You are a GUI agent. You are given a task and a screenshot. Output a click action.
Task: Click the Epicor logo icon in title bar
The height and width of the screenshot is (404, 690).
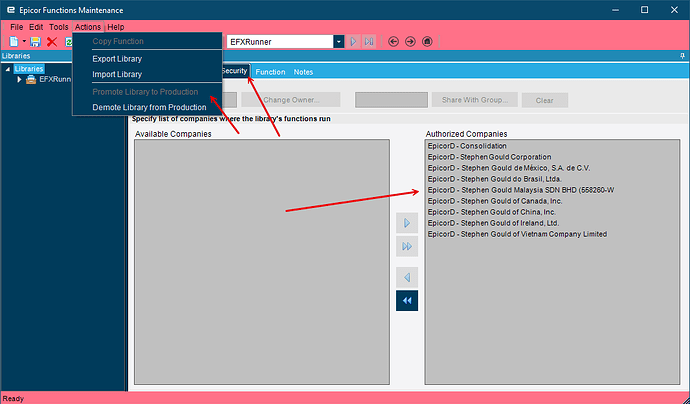(x=11, y=10)
